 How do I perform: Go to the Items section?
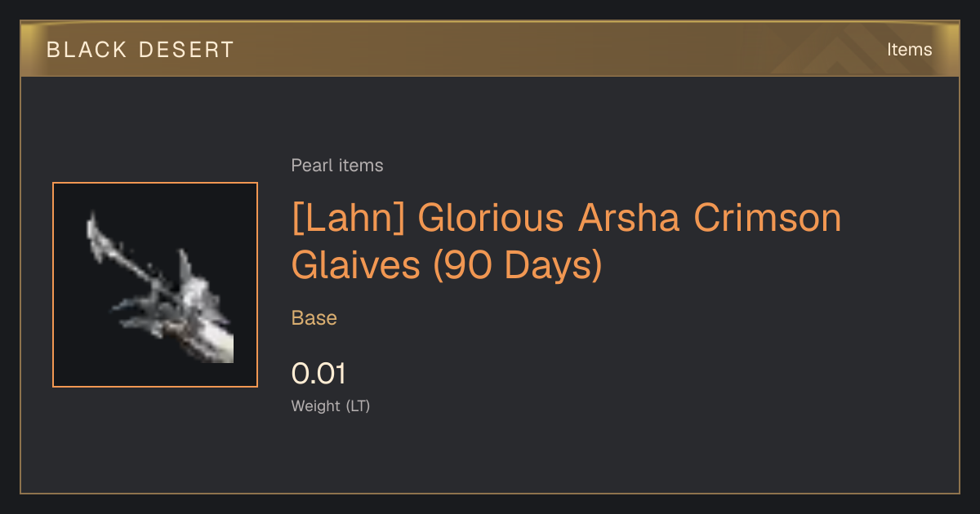pyautogui.click(x=909, y=50)
